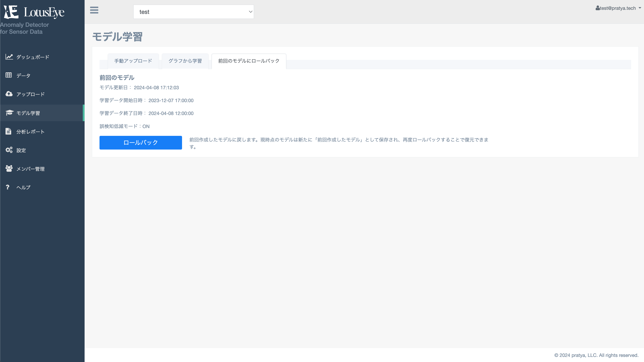644x362 pixels.
Task: Click the pratya, LLC copyright footer
Action: 596,355
